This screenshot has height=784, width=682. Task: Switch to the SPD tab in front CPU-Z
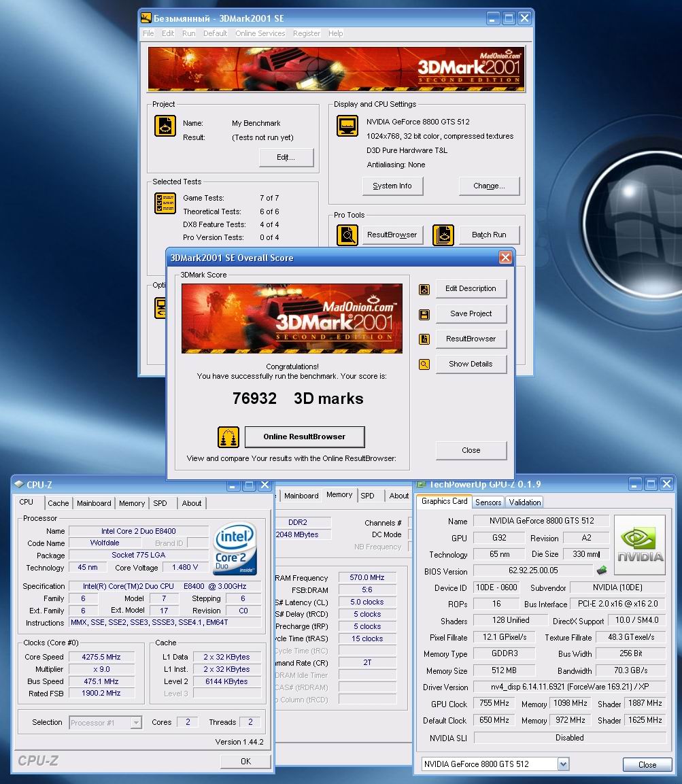[160, 503]
